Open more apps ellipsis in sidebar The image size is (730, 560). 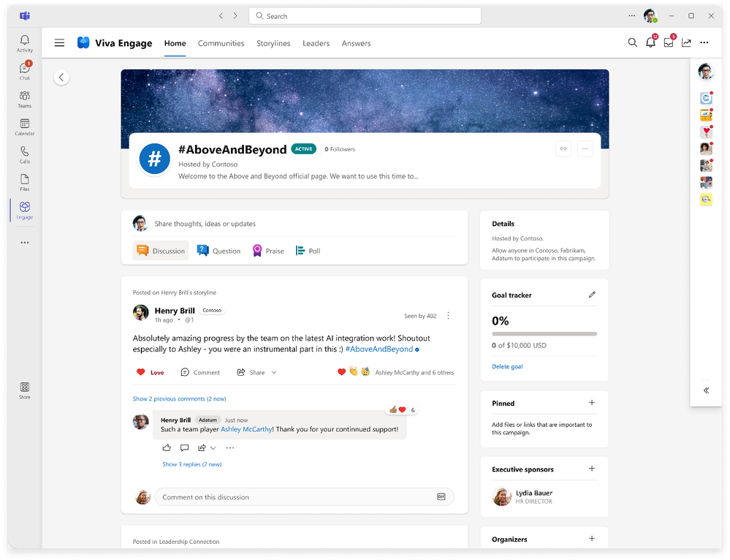point(25,242)
